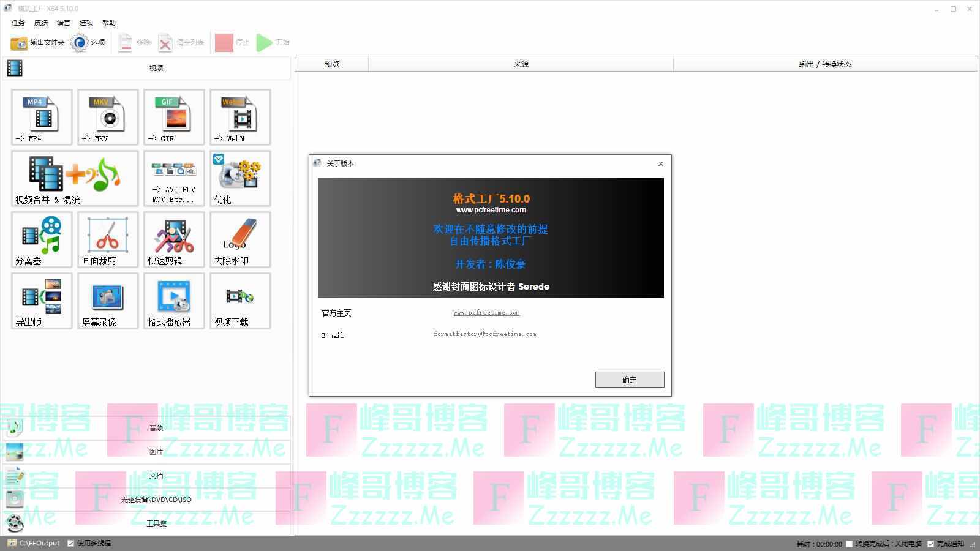Expand the 音频 category section
The width and height of the screenshot is (980, 551).
click(156, 427)
